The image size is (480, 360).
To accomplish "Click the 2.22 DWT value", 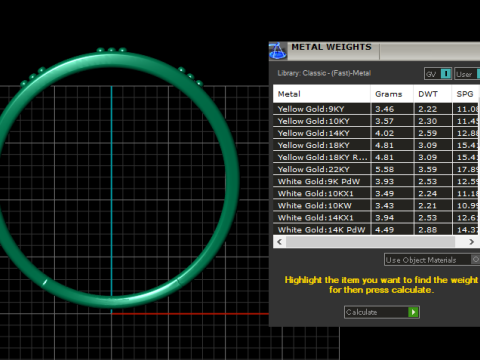I will [428, 109].
